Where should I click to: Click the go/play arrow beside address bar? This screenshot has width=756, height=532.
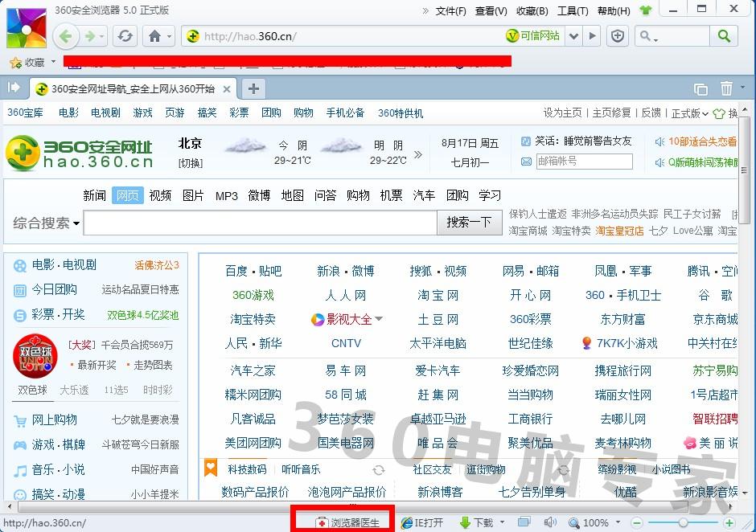click(593, 36)
